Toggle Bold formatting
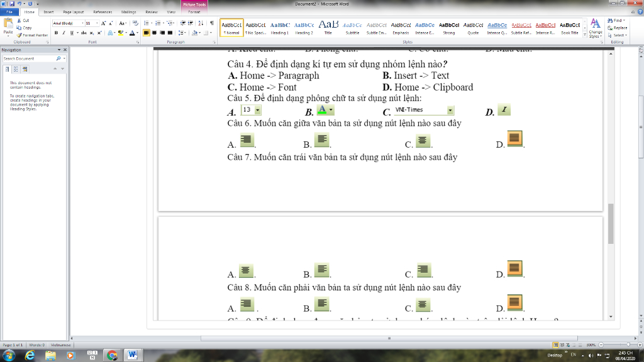 tap(56, 33)
